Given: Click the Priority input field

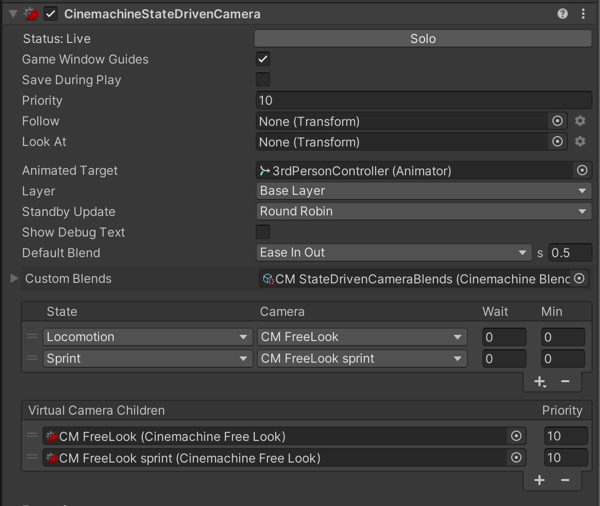Looking at the screenshot, I should tap(424, 101).
